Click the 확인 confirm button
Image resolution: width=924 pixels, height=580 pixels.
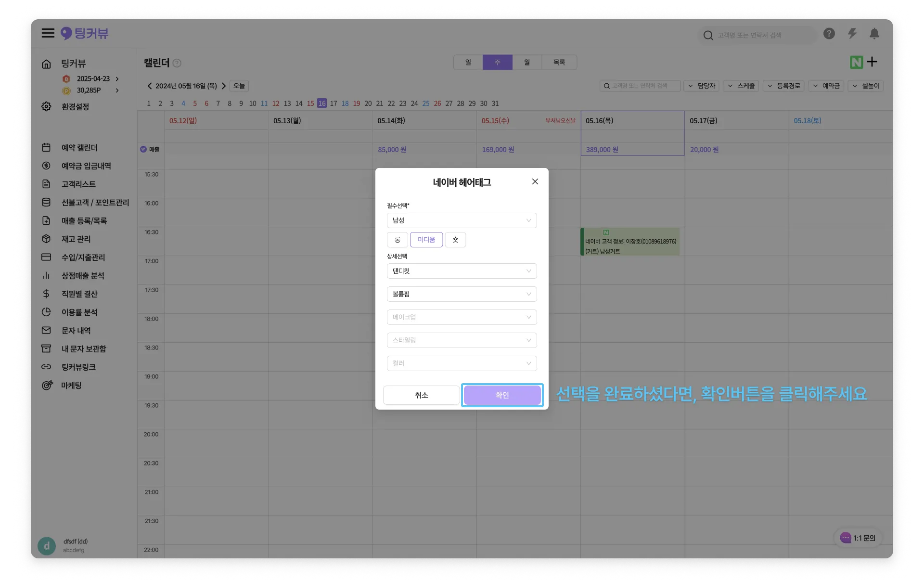click(502, 395)
